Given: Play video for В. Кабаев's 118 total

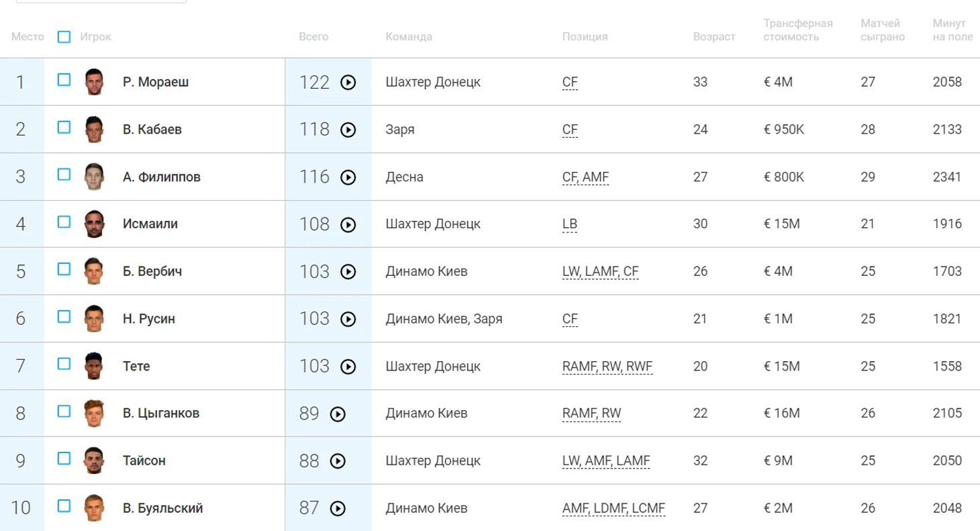Looking at the screenshot, I should [x=348, y=130].
